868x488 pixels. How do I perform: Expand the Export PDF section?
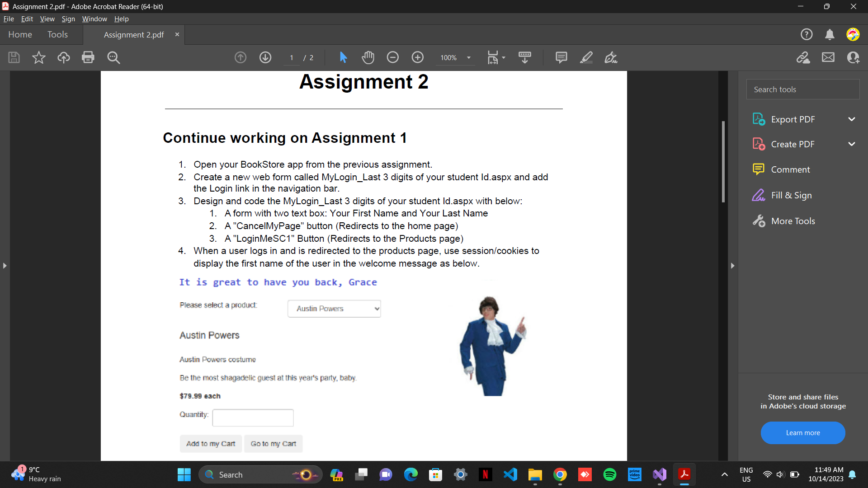[x=852, y=119]
